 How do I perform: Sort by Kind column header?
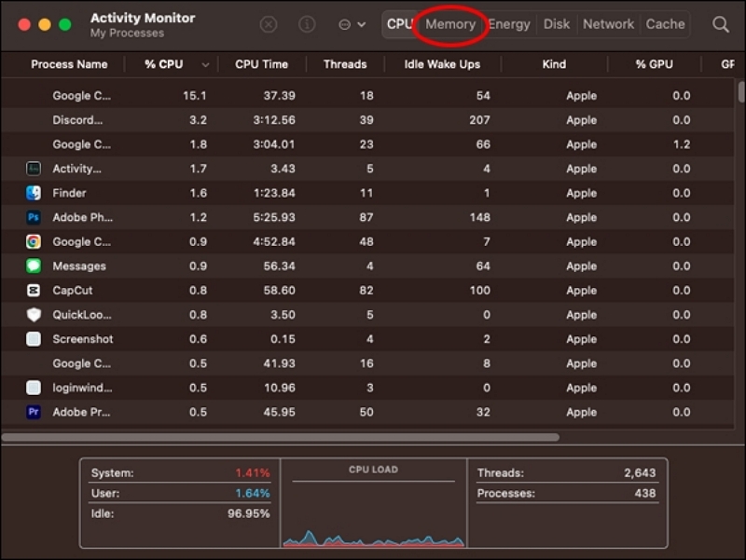pos(554,64)
